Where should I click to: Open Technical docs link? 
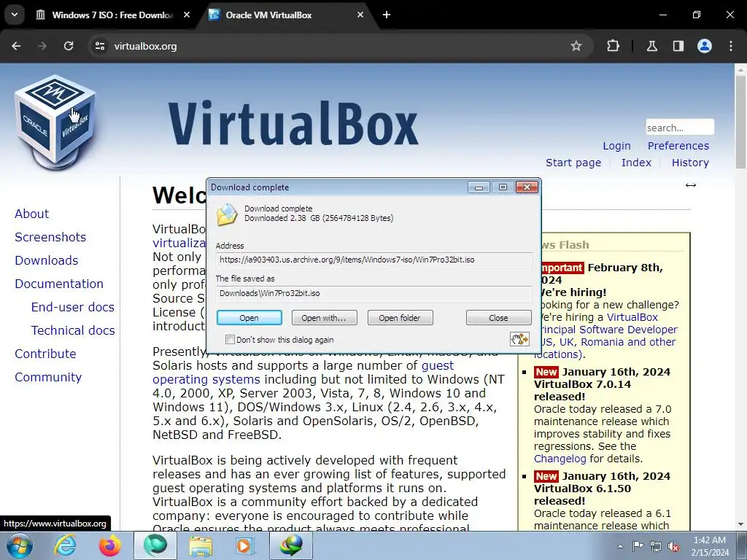click(73, 330)
